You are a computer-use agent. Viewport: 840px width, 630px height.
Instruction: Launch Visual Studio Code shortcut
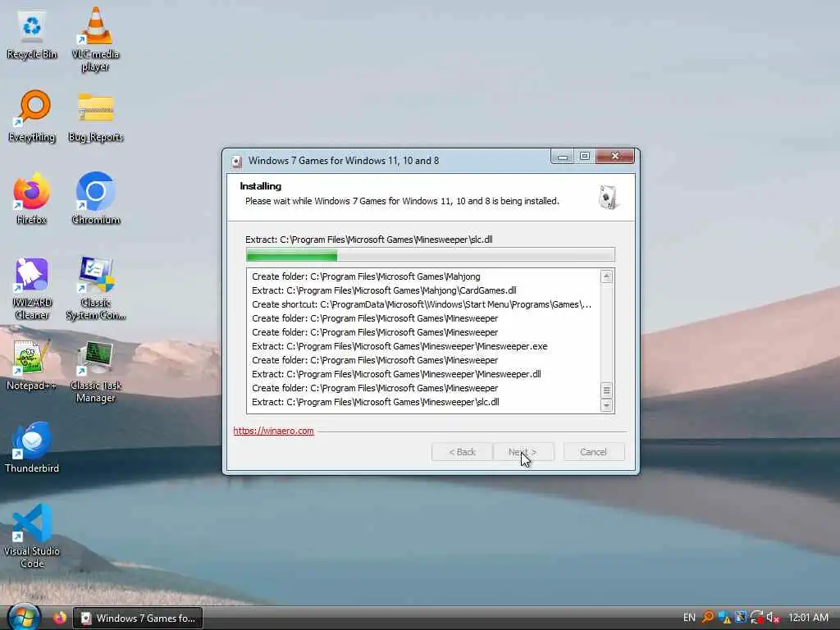pyautogui.click(x=32, y=536)
